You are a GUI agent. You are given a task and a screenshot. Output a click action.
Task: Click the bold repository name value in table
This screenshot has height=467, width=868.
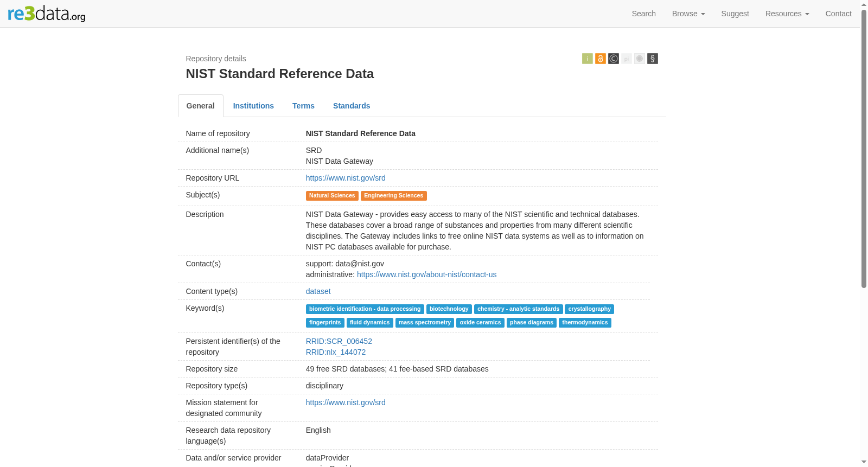coord(361,133)
